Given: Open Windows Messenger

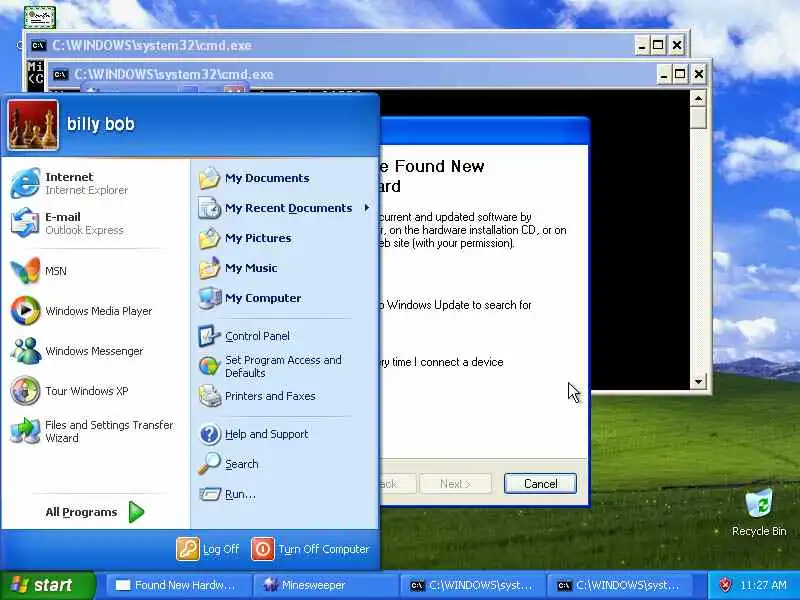Looking at the screenshot, I should (95, 351).
